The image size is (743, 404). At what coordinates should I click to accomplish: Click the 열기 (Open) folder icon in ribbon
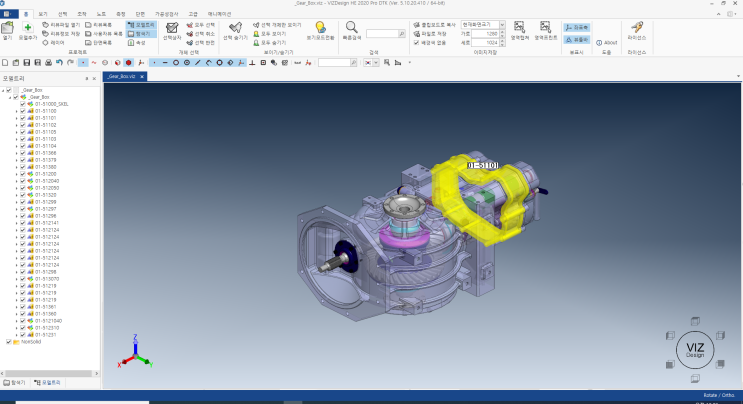[x=7, y=28]
